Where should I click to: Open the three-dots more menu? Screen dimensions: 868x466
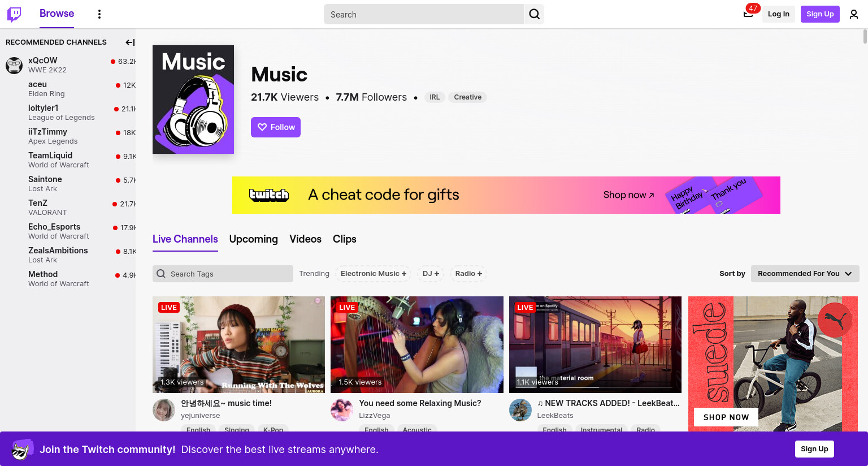pyautogui.click(x=99, y=14)
